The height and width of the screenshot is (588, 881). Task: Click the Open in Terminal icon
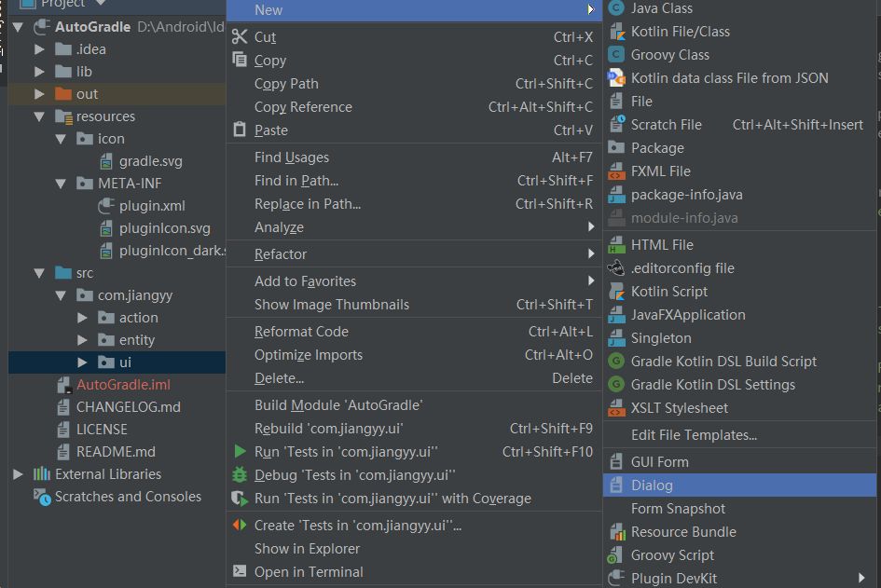point(240,571)
